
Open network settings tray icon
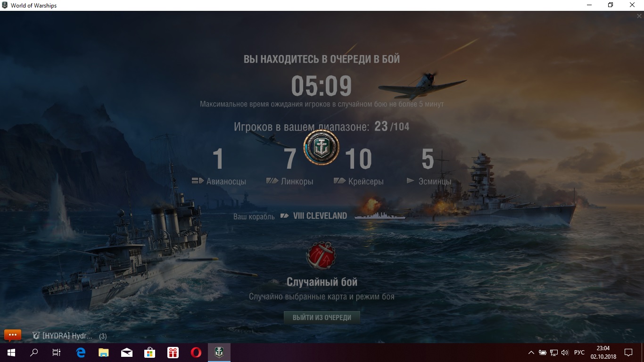[554, 353]
